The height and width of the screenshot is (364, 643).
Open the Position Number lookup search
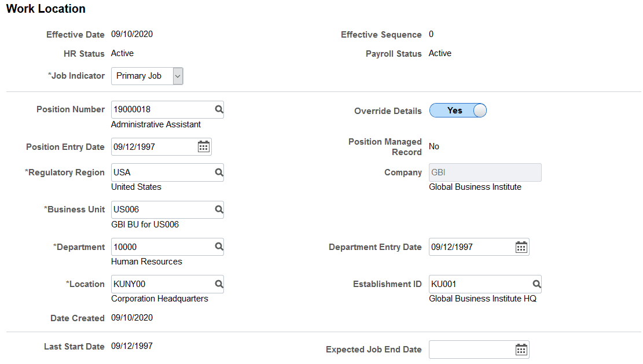point(219,109)
